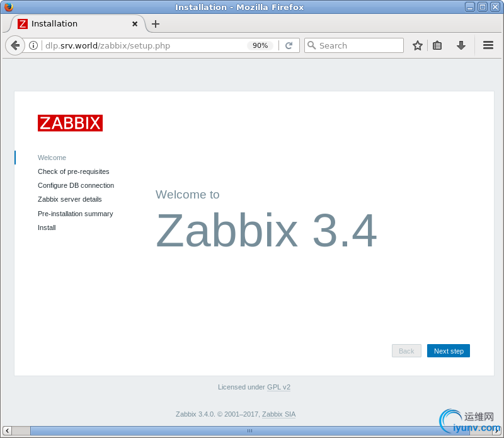Select the Install step
Image resolution: width=504 pixels, height=438 pixels.
pos(47,228)
